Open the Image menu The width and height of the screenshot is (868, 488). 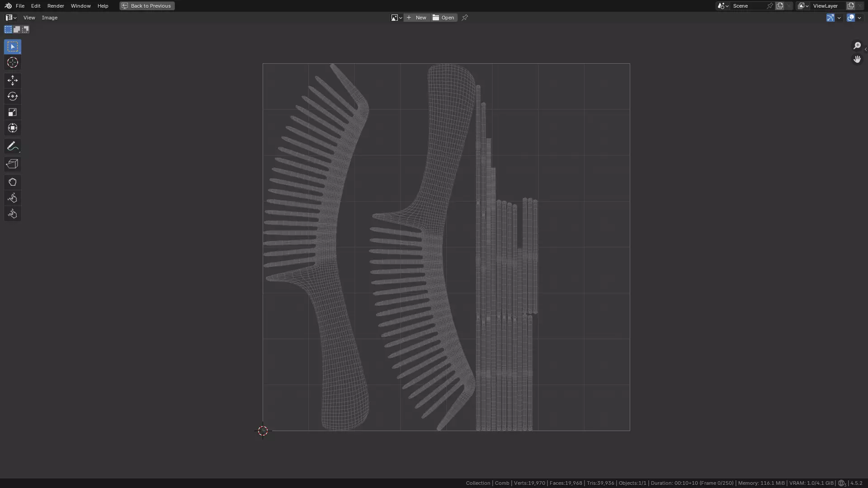coord(50,18)
